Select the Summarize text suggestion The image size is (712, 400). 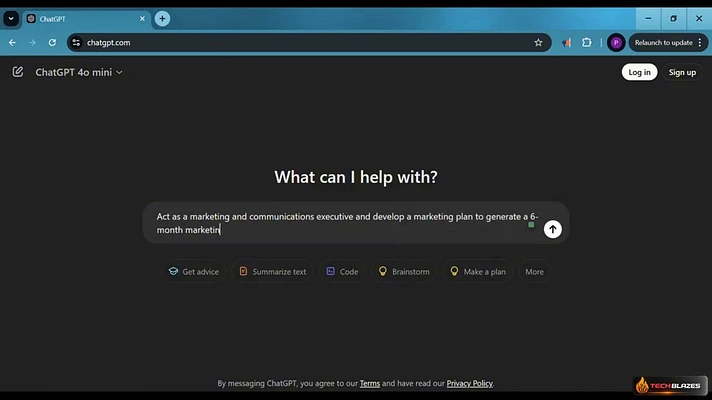click(272, 272)
